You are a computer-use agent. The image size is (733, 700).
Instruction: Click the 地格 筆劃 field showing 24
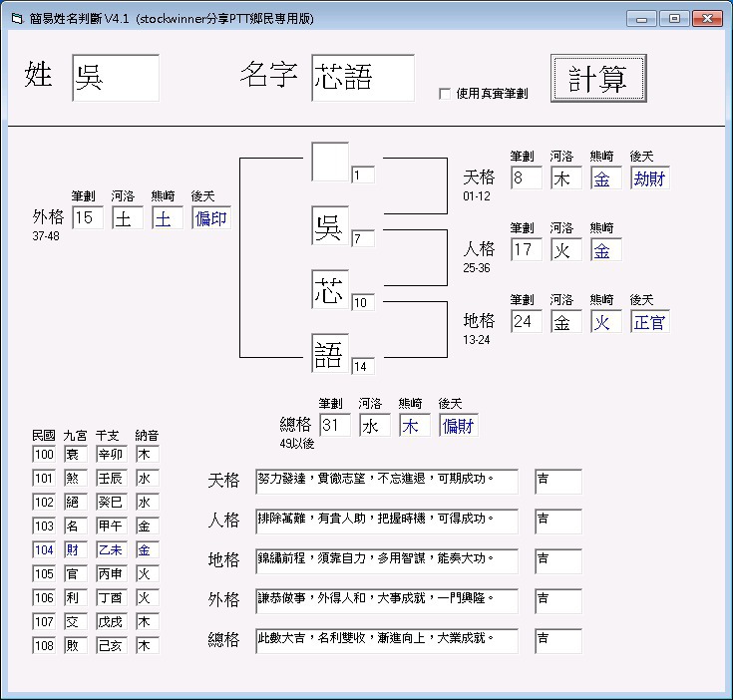[x=527, y=321]
